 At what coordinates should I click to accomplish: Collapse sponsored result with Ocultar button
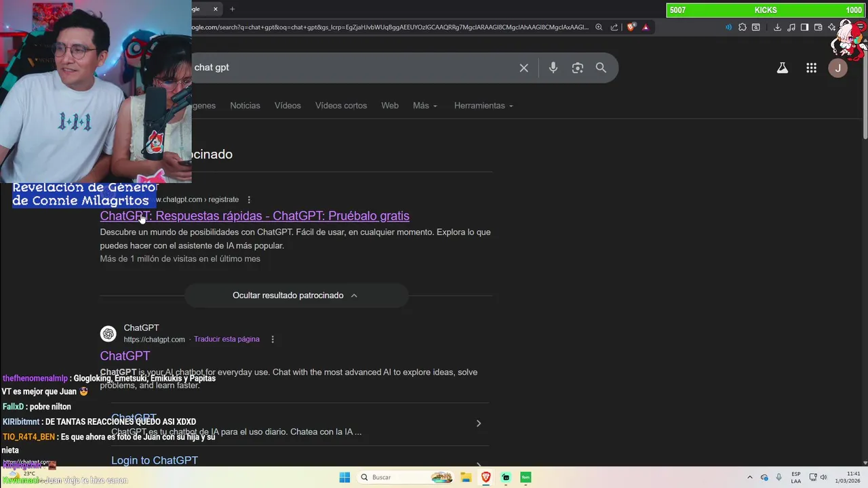pos(296,296)
